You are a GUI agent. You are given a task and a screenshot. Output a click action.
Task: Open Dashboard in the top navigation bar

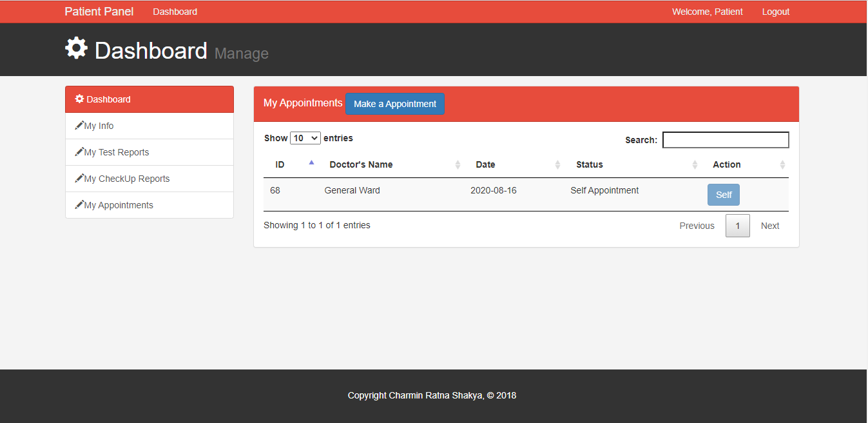(175, 12)
